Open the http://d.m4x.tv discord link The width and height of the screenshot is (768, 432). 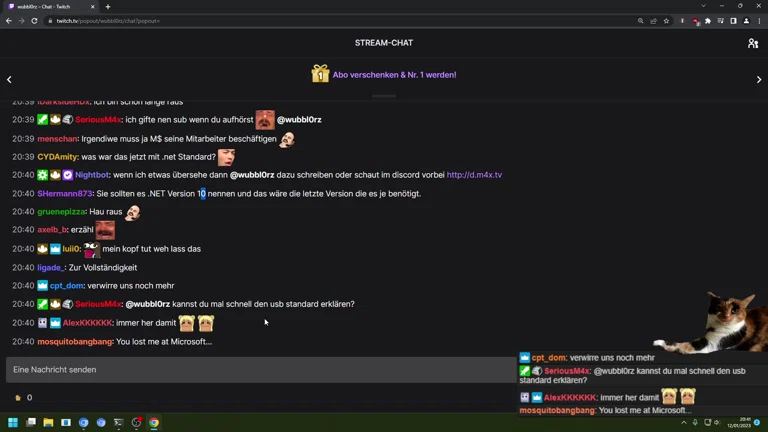tap(474, 175)
